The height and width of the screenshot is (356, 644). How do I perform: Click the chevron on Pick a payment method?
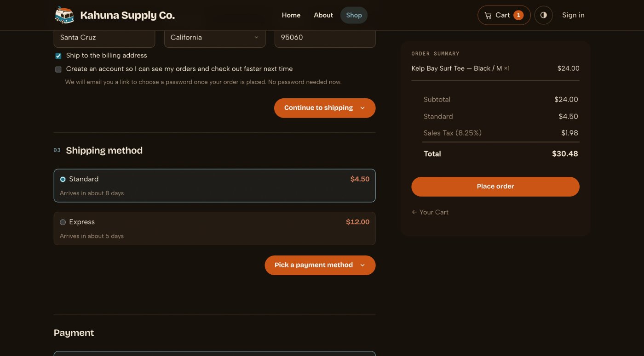pos(362,265)
